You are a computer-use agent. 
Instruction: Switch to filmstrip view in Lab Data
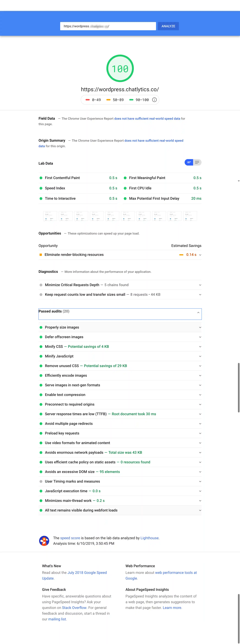click(x=189, y=162)
